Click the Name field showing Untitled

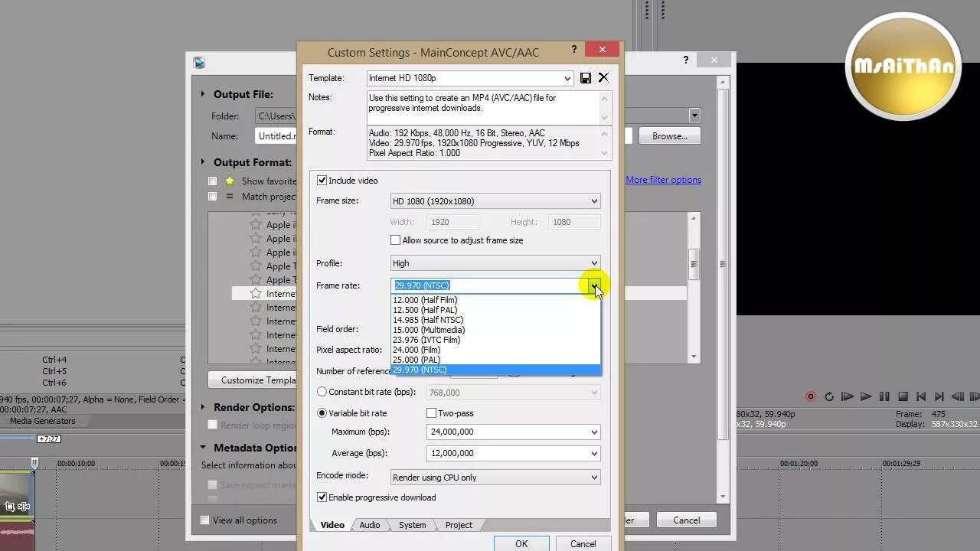pos(276,136)
